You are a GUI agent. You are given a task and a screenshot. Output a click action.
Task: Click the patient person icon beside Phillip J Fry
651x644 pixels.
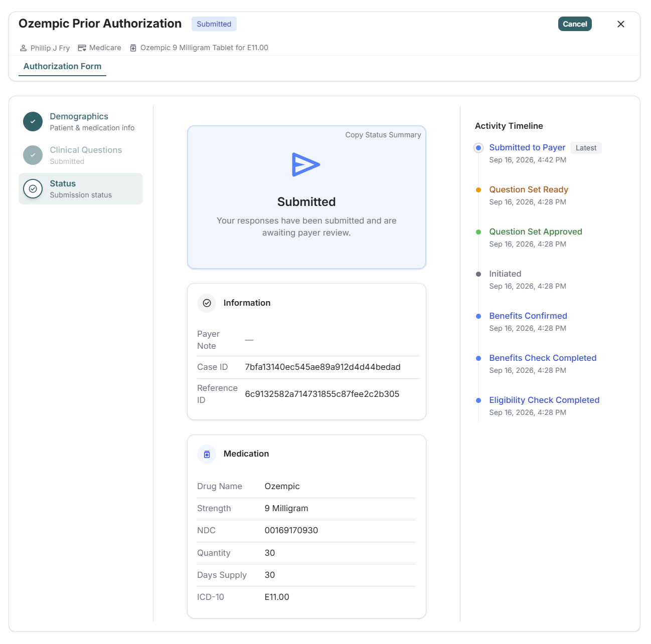[23, 48]
